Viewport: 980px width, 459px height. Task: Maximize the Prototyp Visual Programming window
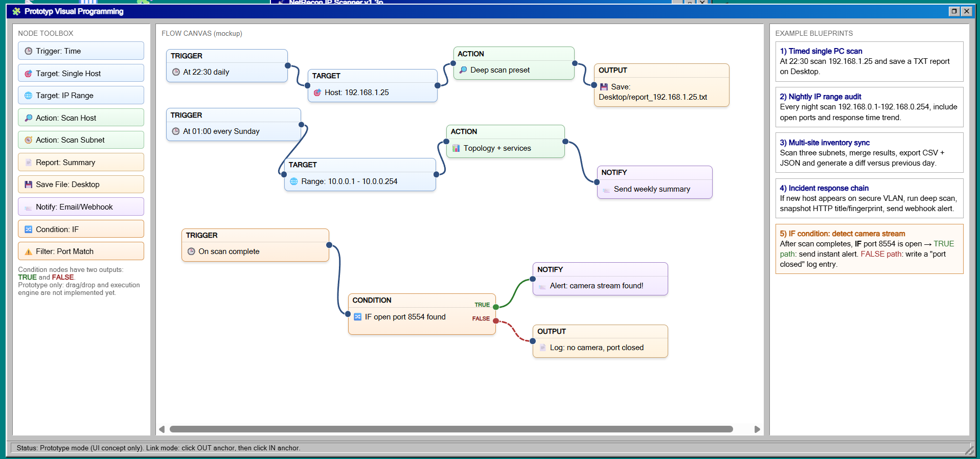954,11
